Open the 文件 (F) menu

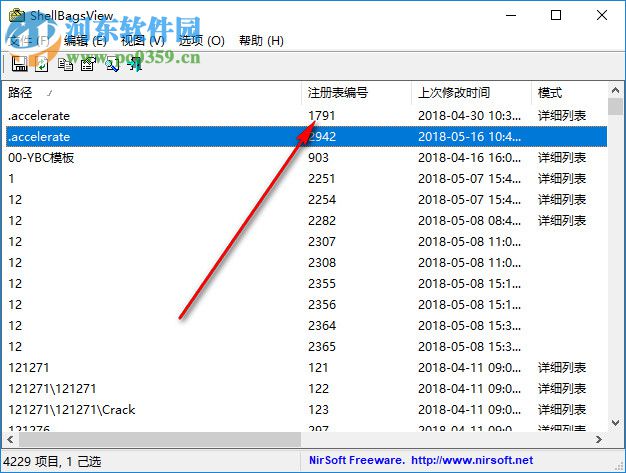tap(29, 40)
